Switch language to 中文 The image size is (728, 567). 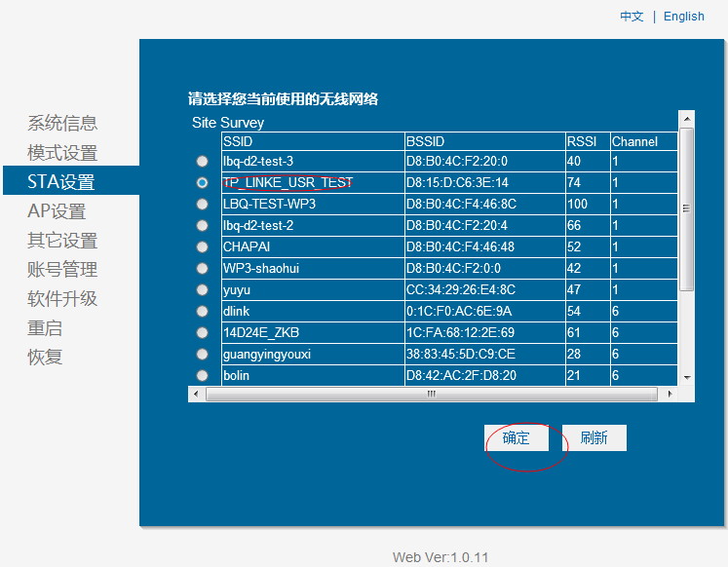632,17
